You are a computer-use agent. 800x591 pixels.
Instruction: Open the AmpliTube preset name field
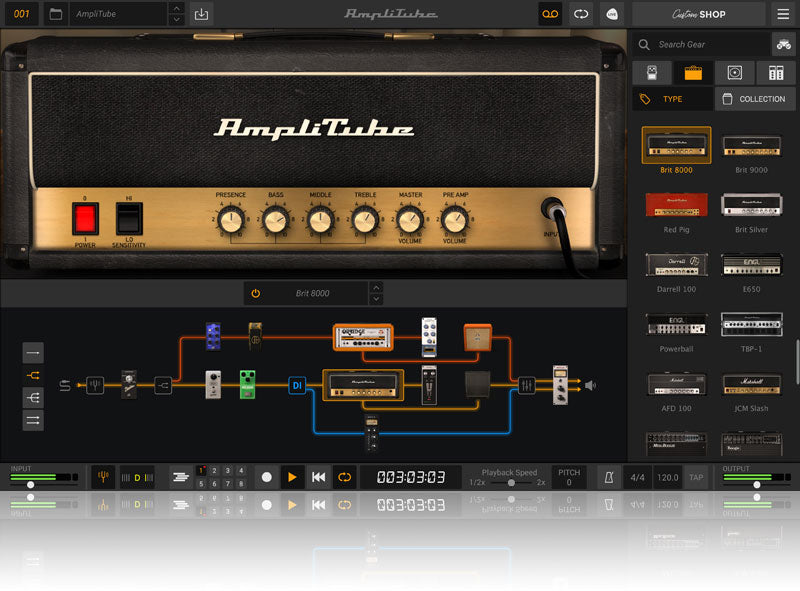118,14
